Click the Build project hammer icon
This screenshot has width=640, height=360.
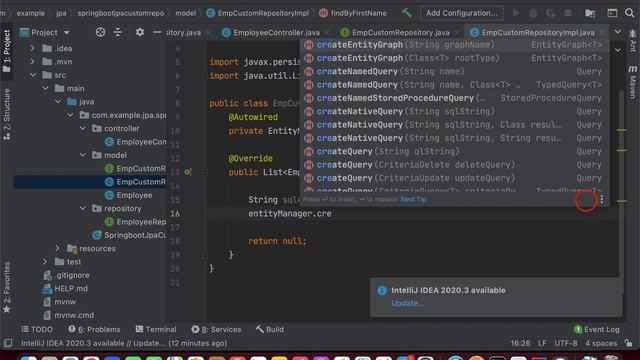pos(407,13)
